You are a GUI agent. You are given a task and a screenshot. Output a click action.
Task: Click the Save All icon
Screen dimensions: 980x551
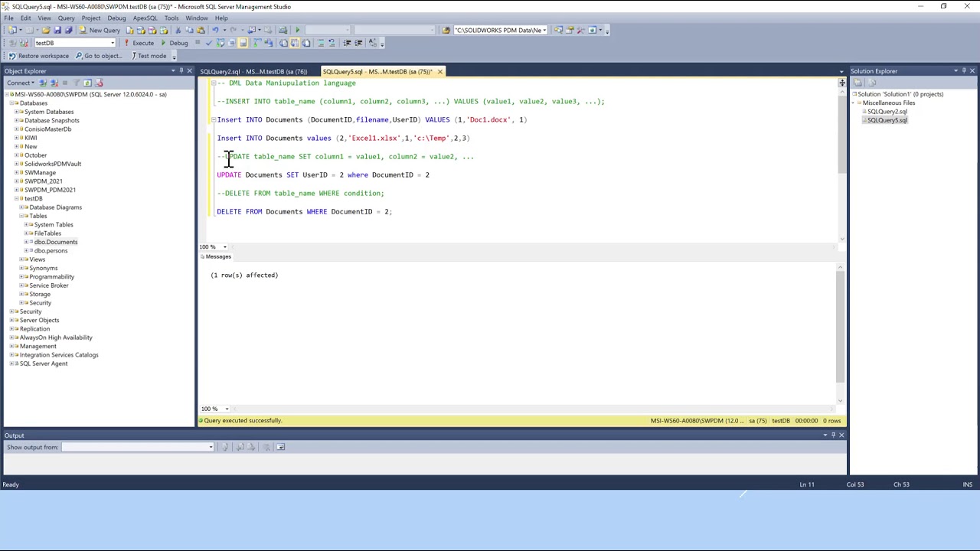click(x=68, y=30)
